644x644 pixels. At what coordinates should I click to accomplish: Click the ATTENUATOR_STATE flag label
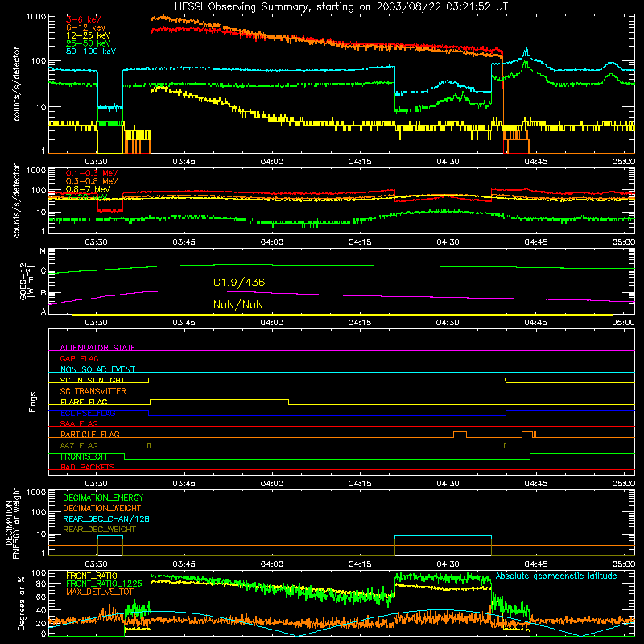(97, 348)
